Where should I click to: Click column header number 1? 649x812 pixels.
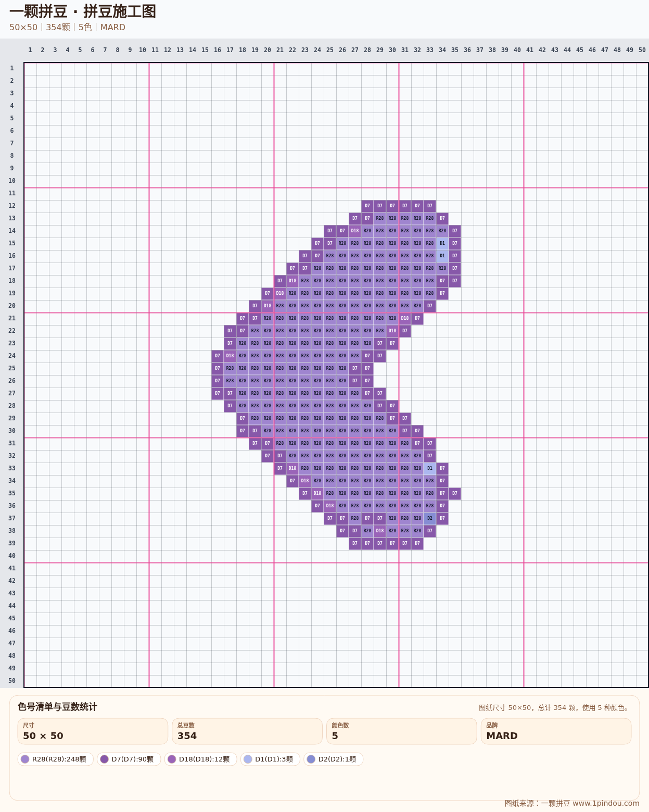(x=30, y=50)
